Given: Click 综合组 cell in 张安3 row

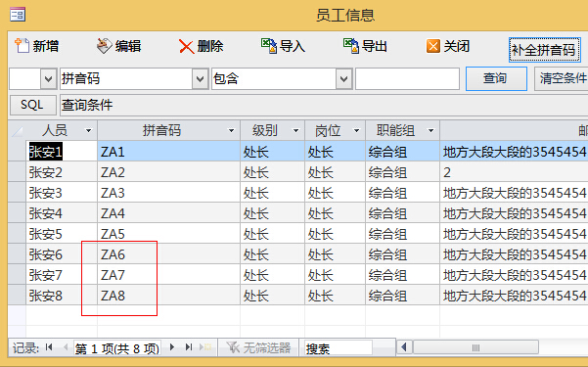Looking at the screenshot, I should coord(403,193).
